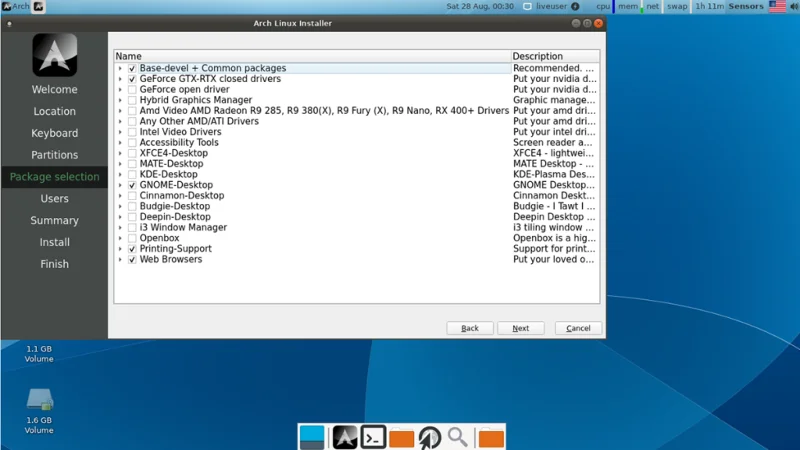Uncheck Web Browsers checkbox
The image size is (800, 450).
(x=132, y=260)
